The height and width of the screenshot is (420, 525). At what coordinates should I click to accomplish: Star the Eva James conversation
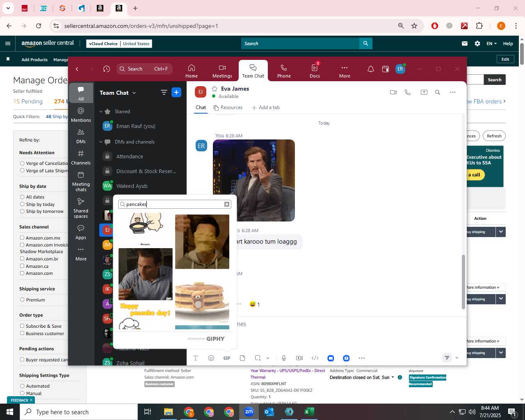(x=215, y=89)
